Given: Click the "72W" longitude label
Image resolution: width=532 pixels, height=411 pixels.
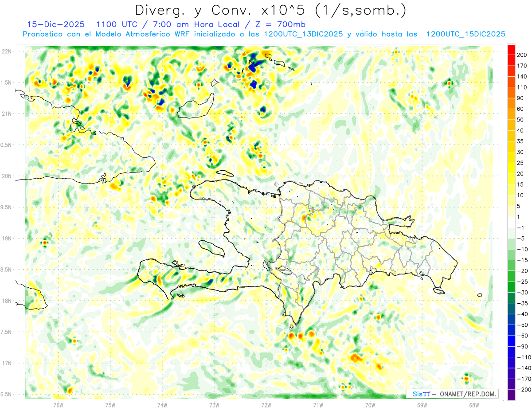Looking at the screenshot, I should (266, 405).
